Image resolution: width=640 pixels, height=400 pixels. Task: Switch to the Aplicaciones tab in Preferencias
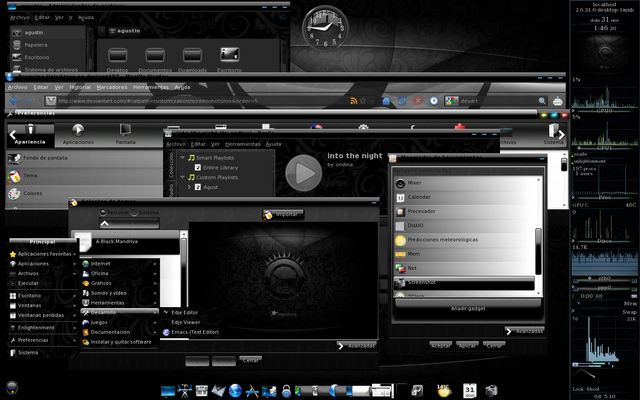click(78, 136)
